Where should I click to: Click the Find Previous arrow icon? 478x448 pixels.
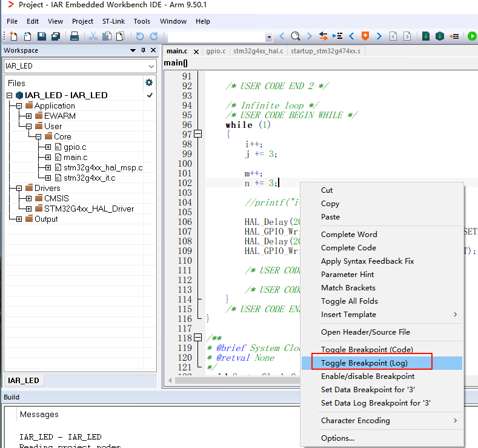pos(282,36)
